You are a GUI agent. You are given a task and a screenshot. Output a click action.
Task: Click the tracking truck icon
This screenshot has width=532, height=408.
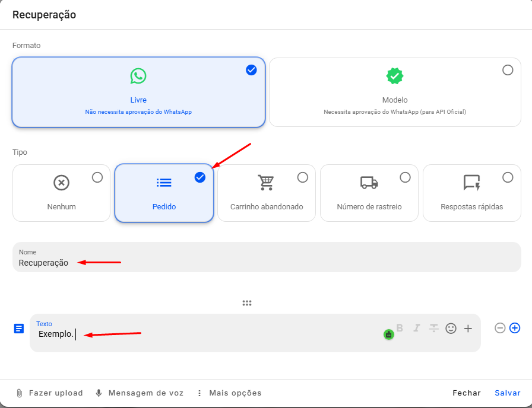tap(369, 183)
